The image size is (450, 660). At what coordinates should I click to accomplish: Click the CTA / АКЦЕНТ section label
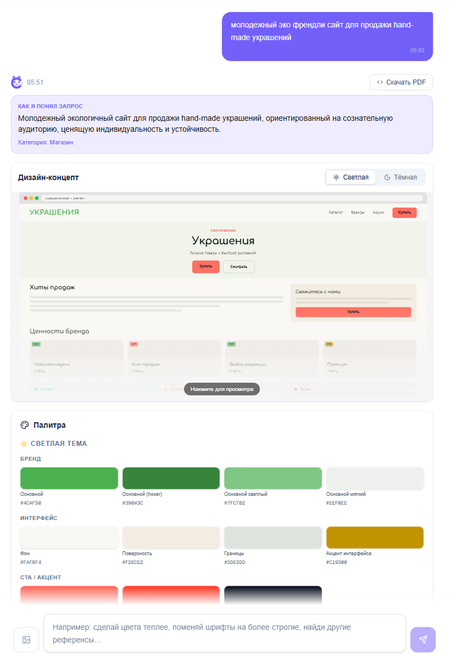click(x=40, y=578)
